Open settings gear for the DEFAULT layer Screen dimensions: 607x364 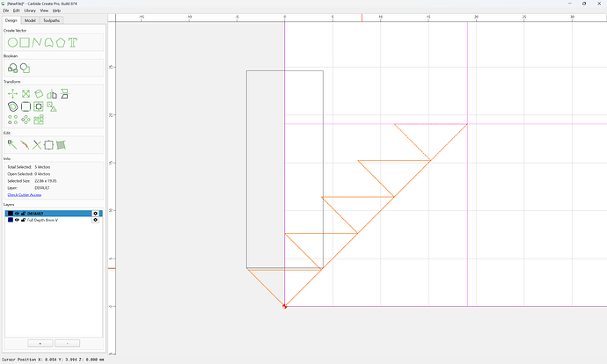[95, 214]
